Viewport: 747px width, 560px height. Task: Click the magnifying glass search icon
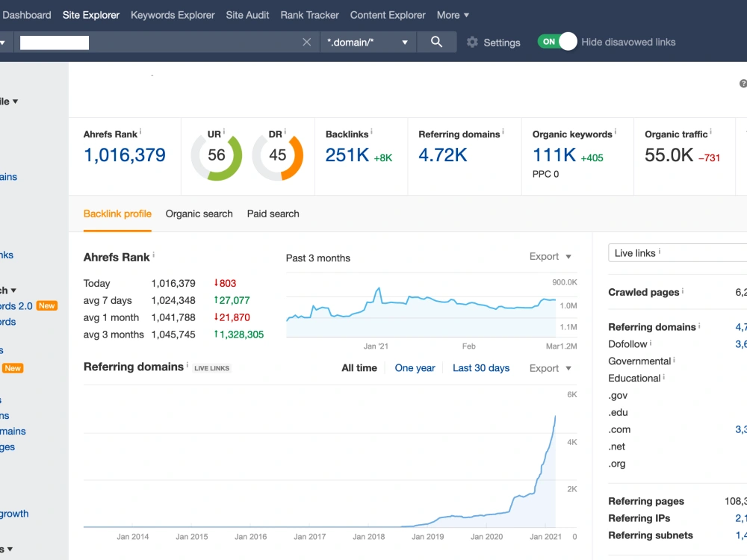click(x=436, y=42)
